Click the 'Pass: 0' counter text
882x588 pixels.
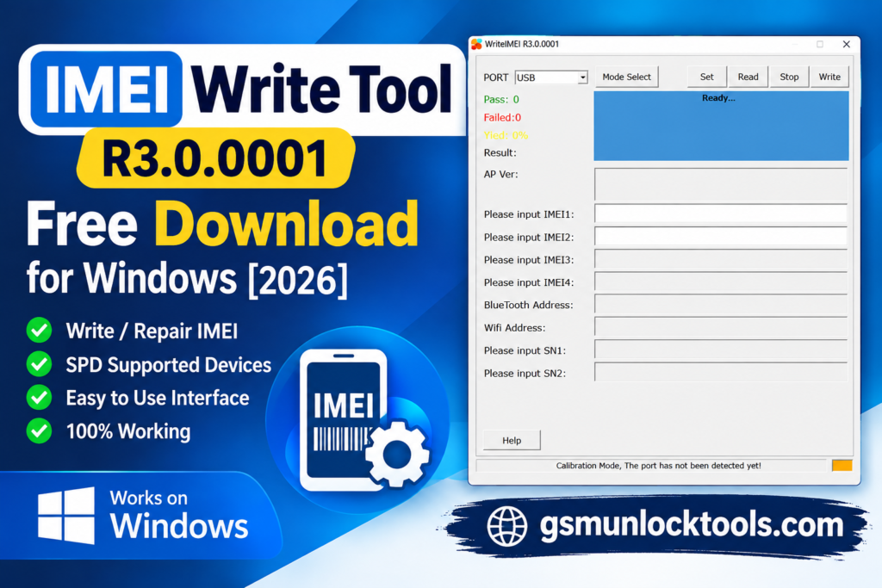[x=501, y=100]
